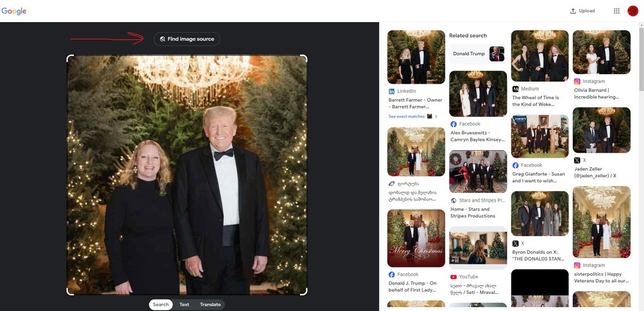The width and height of the screenshot is (644, 311).
Task: Open the Google apps grid
Action: coord(616,11)
